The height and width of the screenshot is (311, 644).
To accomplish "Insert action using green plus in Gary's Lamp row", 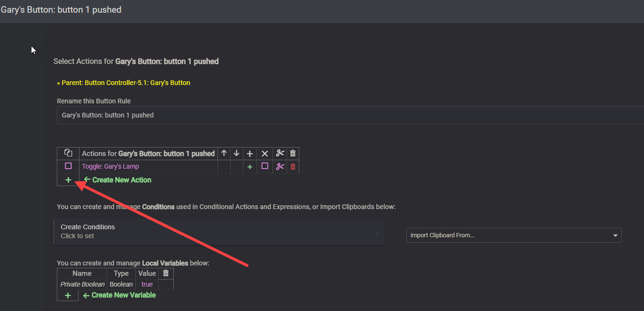I will point(250,167).
